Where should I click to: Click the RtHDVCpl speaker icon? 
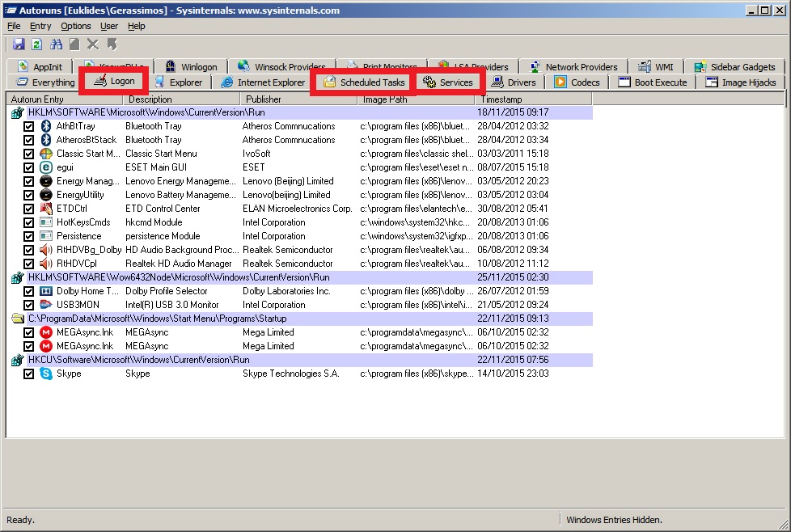(46, 264)
